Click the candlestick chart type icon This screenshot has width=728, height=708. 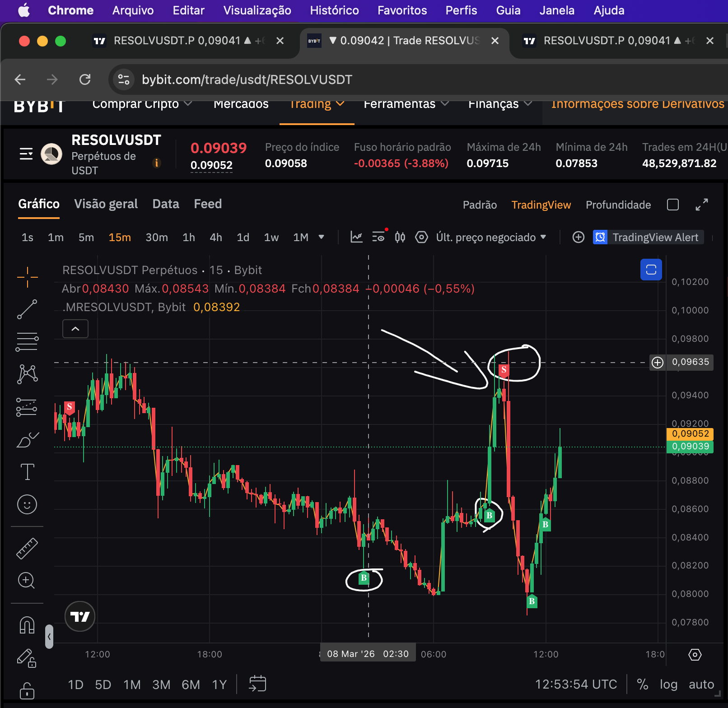(x=400, y=237)
